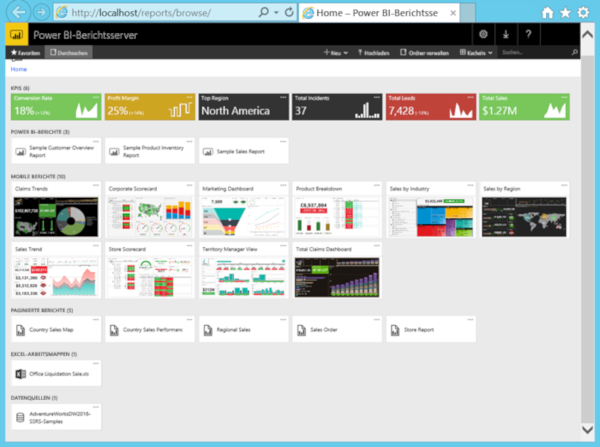Open the Office Liquidation Sale Excel workbook

pyautogui.click(x=56, y=373)
